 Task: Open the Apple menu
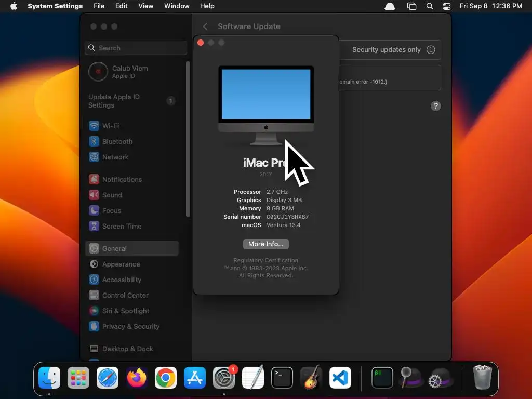pyautogui.click(x=14, y=6)
